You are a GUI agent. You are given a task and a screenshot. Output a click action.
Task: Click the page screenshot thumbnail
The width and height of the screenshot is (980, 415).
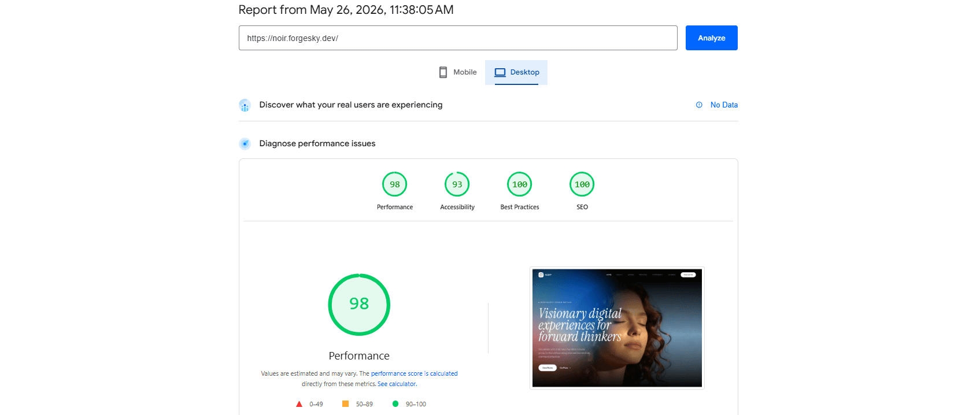617,328
